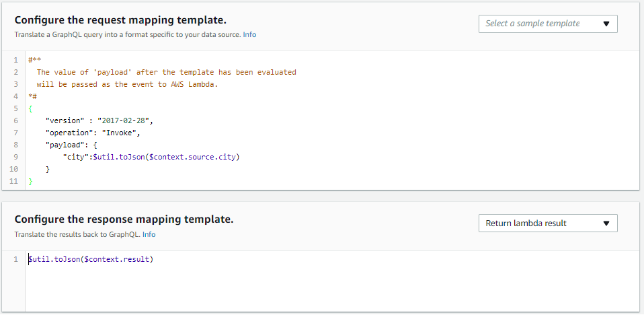Click the Info link beside 'Translate the results back to GraphQL'
Screen dimensions: 644x315
point(149,234)
